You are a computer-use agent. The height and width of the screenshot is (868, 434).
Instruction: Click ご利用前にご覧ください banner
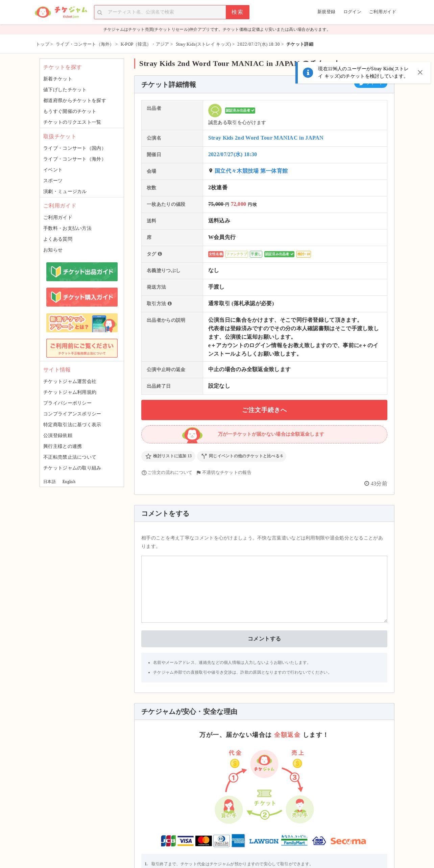[82, 348]
